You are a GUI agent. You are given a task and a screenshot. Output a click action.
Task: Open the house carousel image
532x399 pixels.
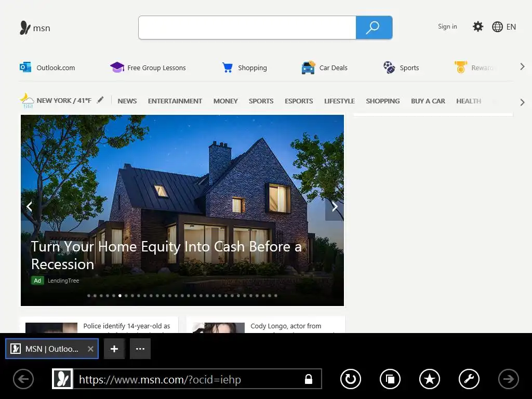182,210
